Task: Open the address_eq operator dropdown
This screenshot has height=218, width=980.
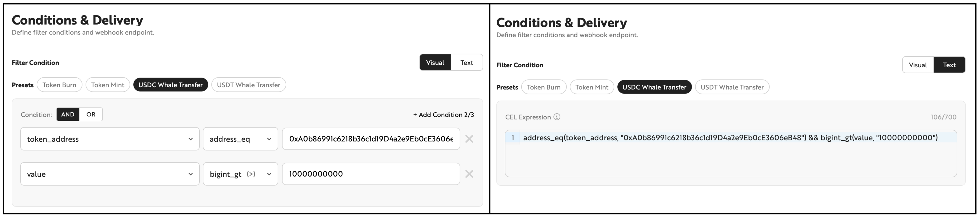Action: coord(240,139)
